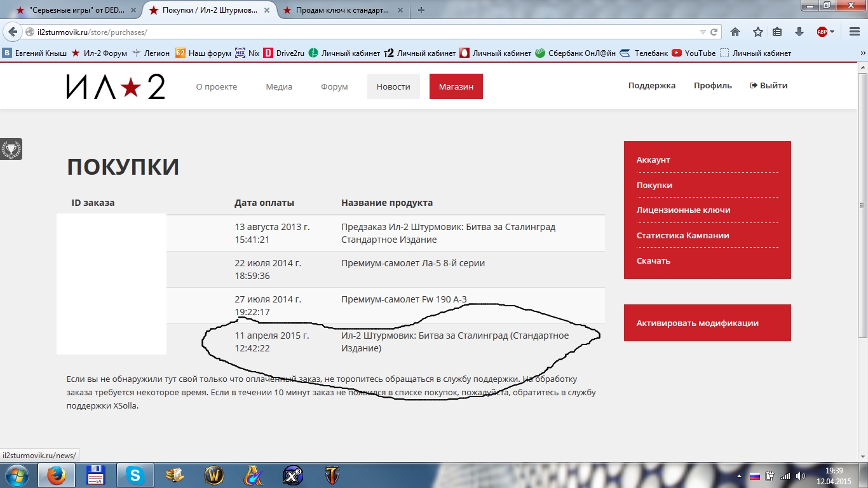Screen dimensions: 868x488
Task: Click the ИЛ-2 site logo
Action: click(116, 86)
